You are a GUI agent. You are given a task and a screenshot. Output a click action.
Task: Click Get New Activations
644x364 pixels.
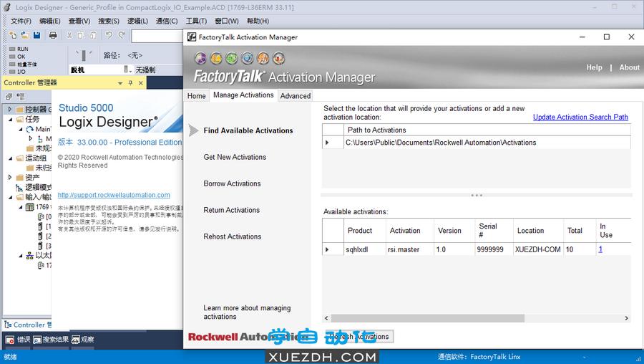(x=235, y=157)
